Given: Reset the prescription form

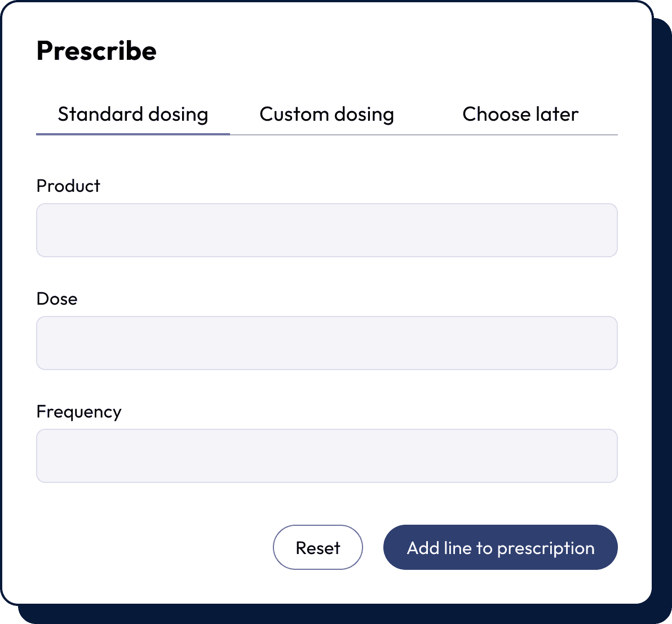Looking at the screenshot, I should coord(317,548).
